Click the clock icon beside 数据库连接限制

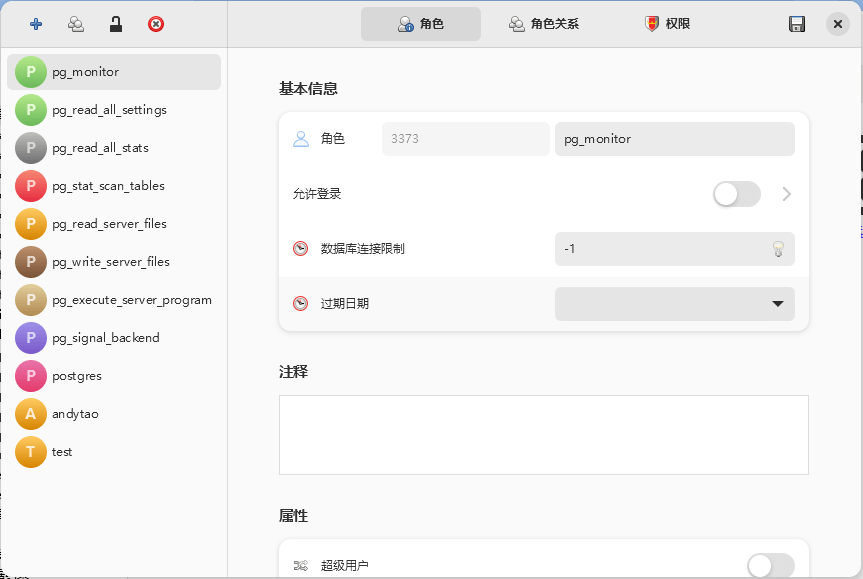[300, 248]
